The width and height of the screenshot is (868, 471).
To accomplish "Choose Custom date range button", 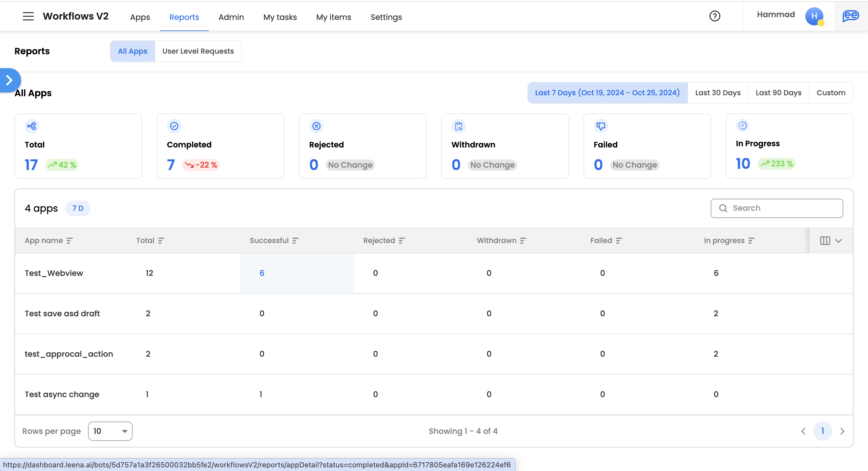I will coord(831,93).
